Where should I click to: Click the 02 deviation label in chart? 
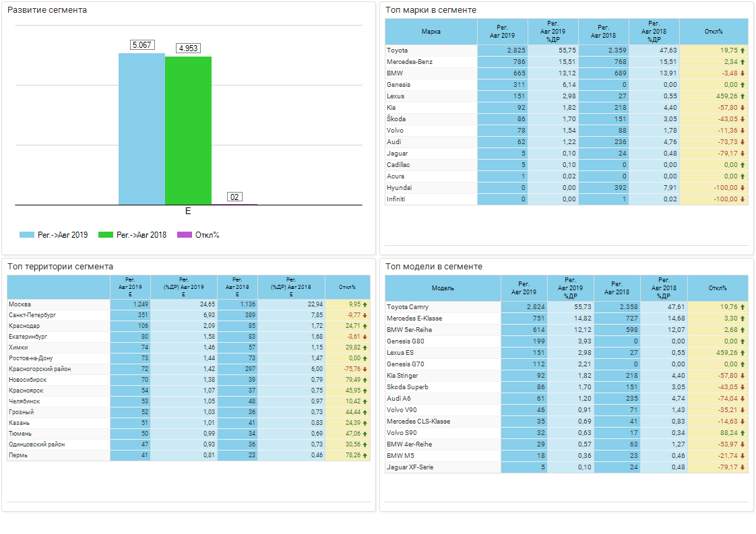click(234, 197)
